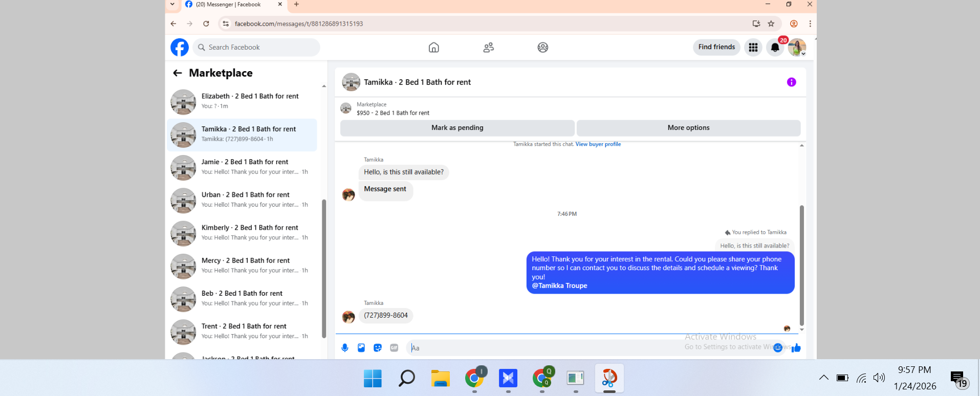The width and height of the screenshot is (980, 396).
Task: Open View buyer profile link
Action: (x=598, y=144)
